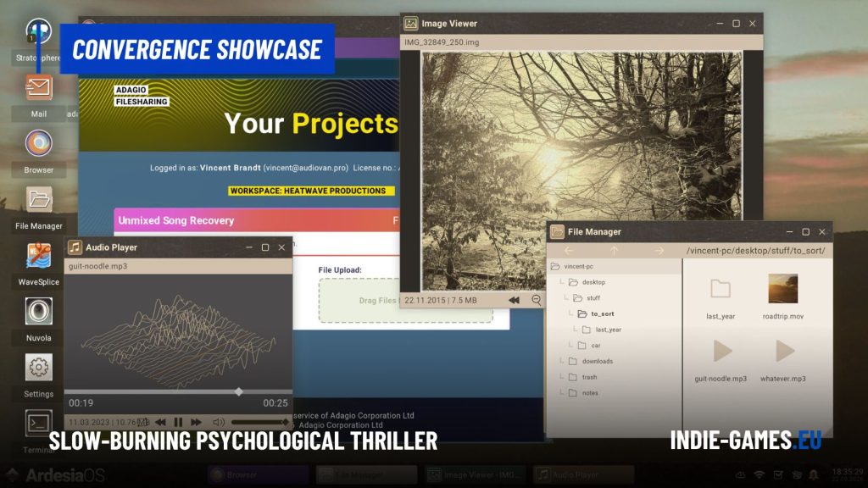868x488 pixels.
Task: Open the Stratosphere desktop icon
Action: pyautogui.click(x=39, y=31)
